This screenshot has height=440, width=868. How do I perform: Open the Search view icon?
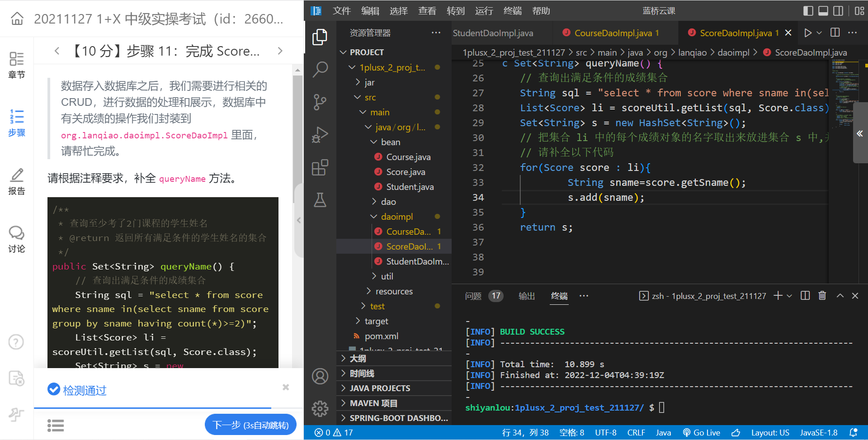pyautogui.click(x=320, y=69)
